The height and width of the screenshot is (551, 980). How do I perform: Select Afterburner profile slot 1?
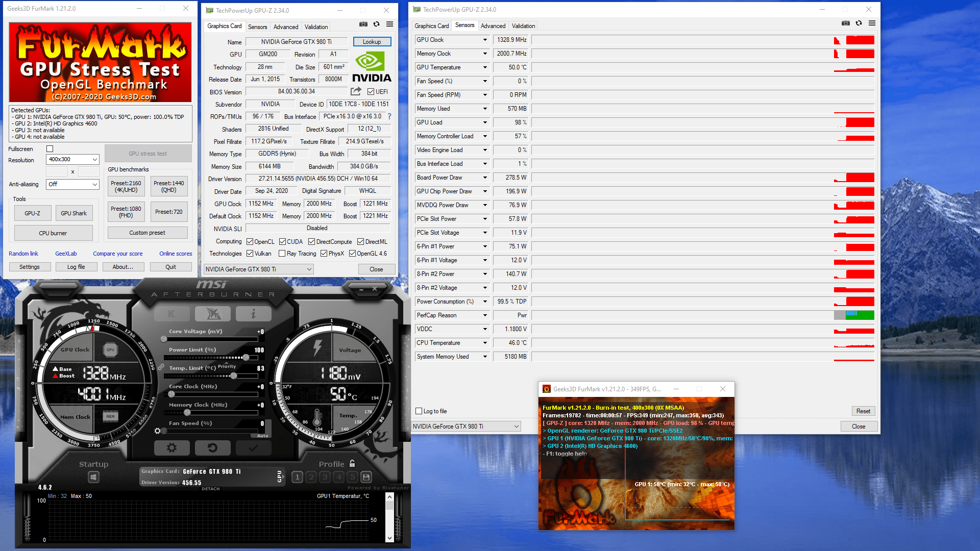pos(298,477)
